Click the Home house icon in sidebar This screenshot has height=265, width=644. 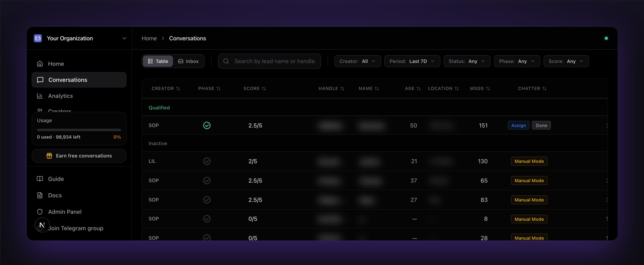point(40,64)
